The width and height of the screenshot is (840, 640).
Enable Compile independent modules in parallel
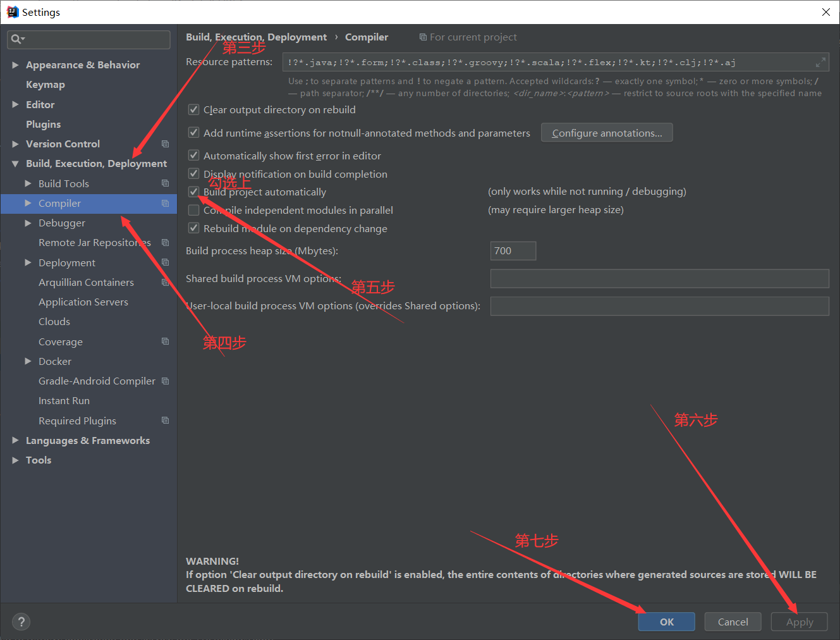pos(194,210)
